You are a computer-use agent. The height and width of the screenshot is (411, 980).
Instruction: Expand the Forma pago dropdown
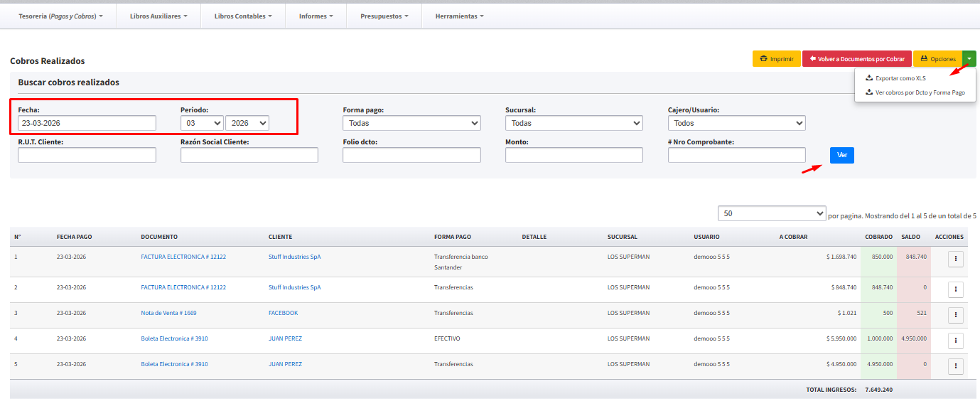(x=411, y=123)
